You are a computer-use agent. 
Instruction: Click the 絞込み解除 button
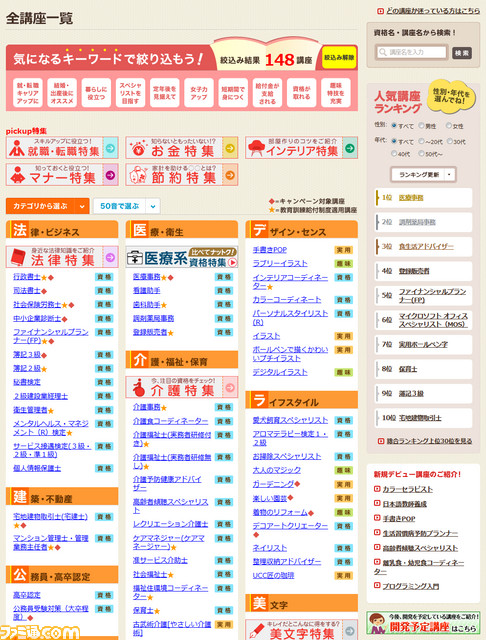(340, 58)
